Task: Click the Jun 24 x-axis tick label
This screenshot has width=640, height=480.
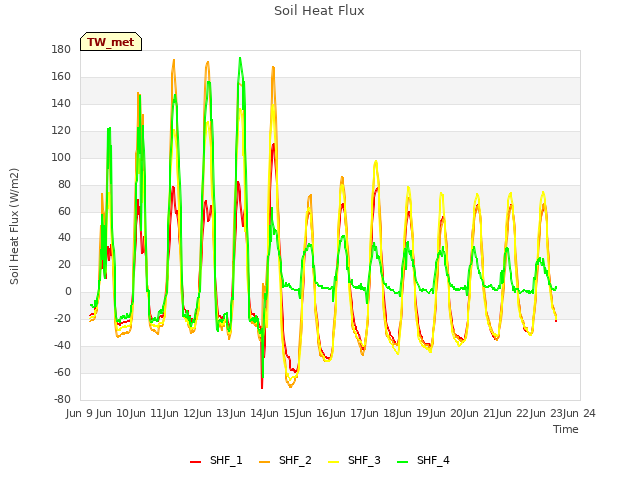Action: 580,413
